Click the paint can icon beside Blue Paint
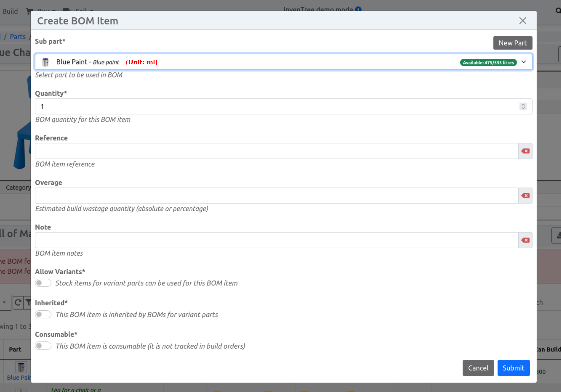This screenshot has width=561, height=392. click(46, 62)
